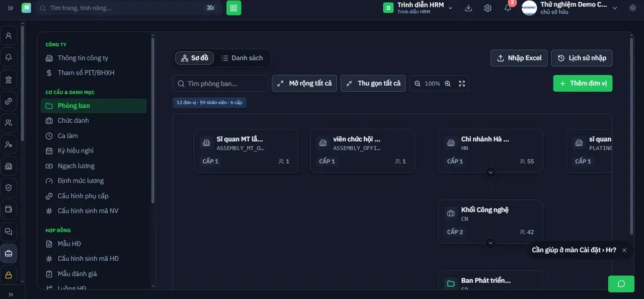Focus the top Tìm trang, tính năng search
Screen dimensions: 644x299
[129, 8]
